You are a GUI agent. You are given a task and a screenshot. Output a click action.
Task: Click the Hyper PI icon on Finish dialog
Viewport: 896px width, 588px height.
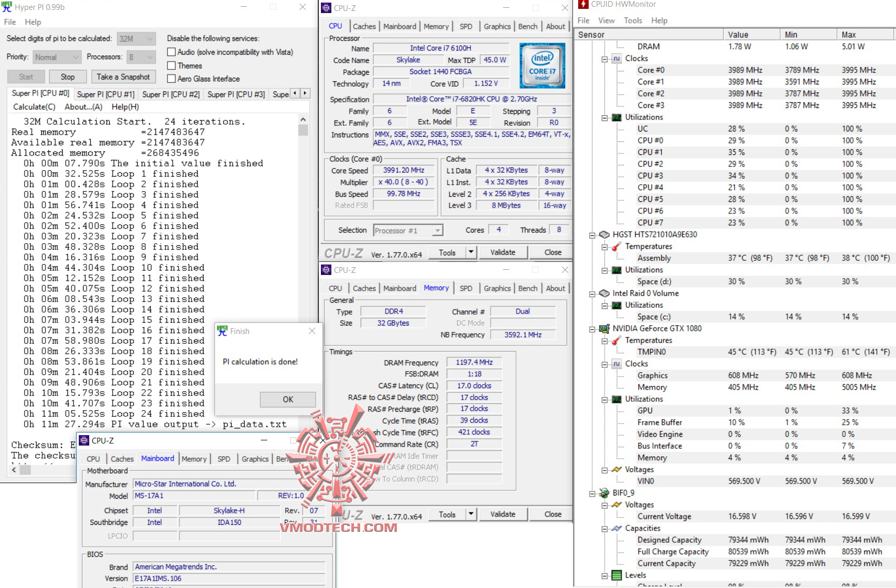[x=222, y=331]
